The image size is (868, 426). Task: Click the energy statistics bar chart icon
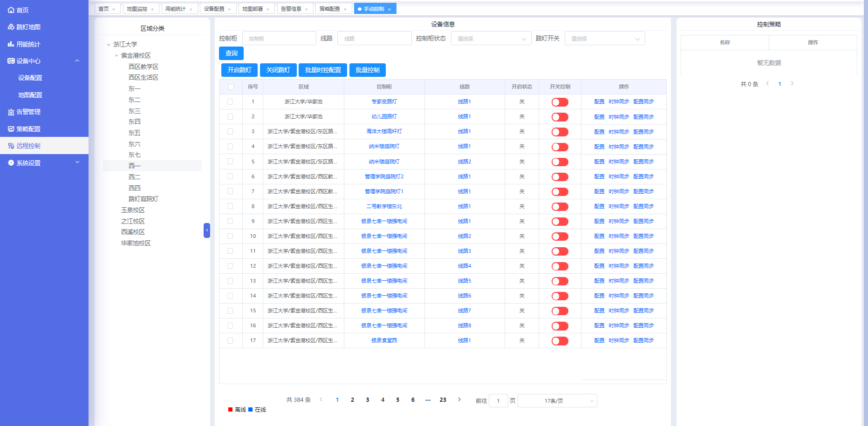tap(11, 44)
